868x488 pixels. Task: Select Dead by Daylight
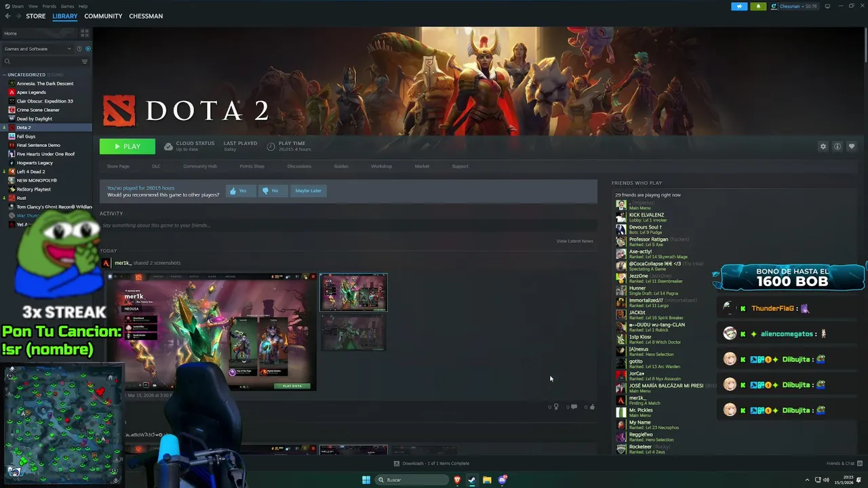click(x=34, y=119)
